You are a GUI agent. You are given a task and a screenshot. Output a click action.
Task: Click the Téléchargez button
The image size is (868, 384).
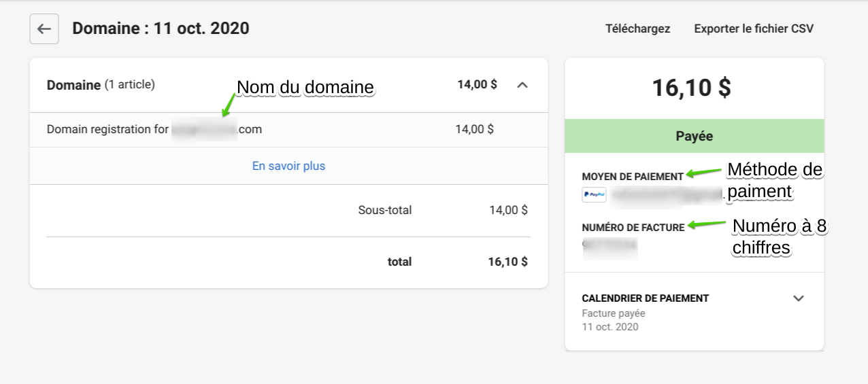point(637,29)
